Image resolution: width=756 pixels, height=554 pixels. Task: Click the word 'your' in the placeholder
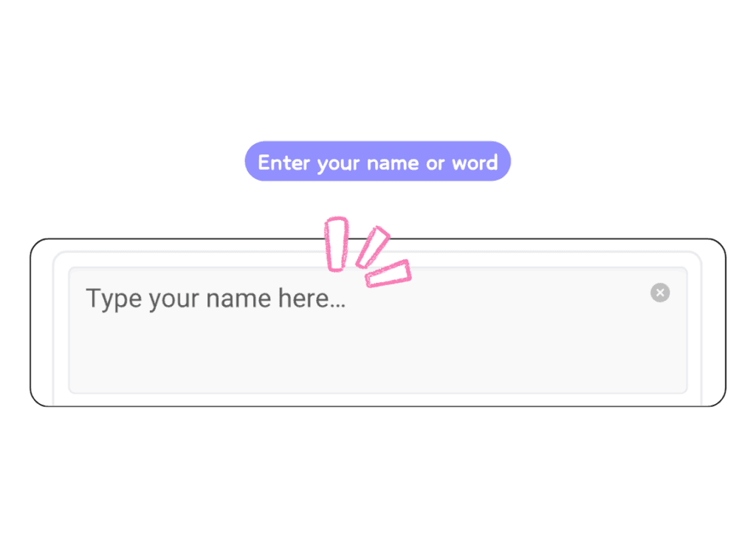tap(174, 299)
